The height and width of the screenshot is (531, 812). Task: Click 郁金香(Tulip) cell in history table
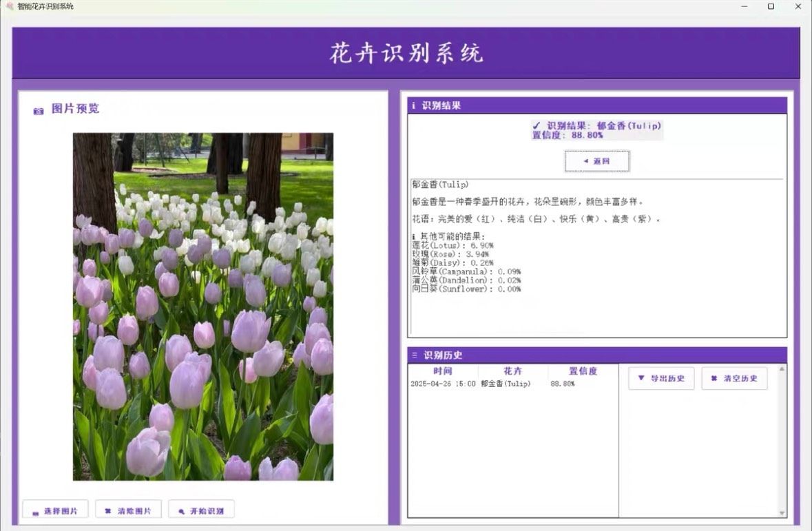(x=506, y=384)
